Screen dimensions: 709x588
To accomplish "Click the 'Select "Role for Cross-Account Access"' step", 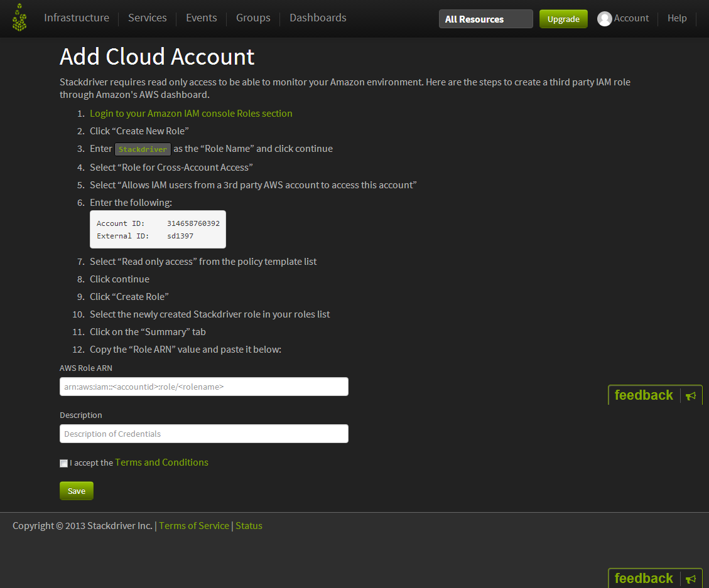I will coord(171,167).
